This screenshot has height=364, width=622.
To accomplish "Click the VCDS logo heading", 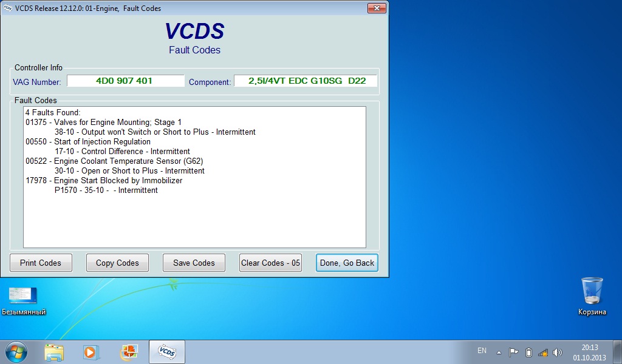I will 194,31.
